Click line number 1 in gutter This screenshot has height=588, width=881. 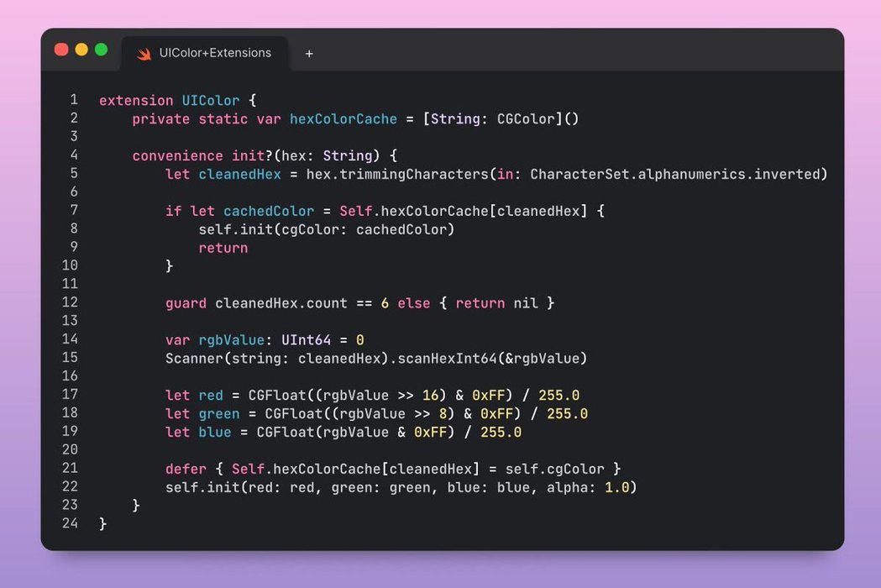(74, 100)
